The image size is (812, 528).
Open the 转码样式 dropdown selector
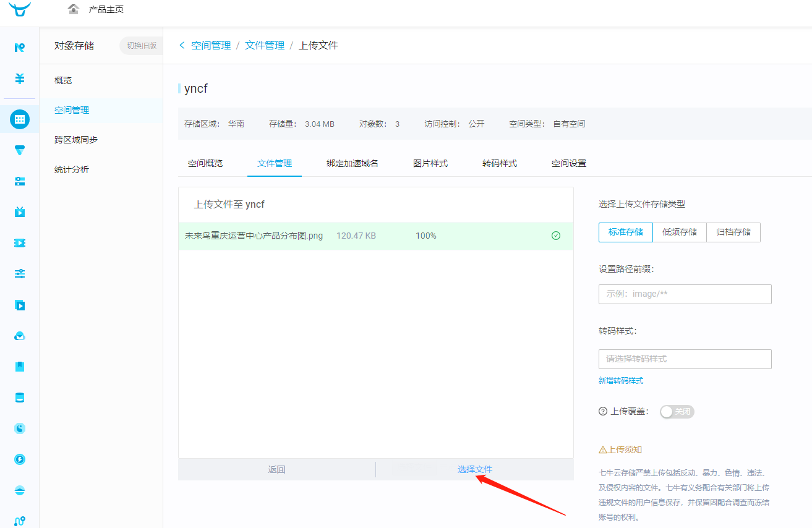[685, 359]
